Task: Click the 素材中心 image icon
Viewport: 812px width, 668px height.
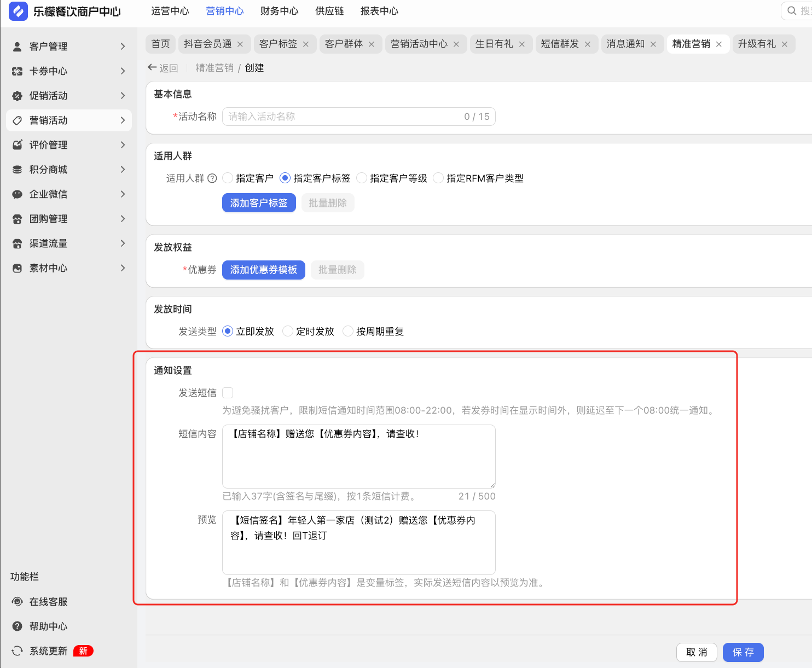Action: point(18,268)
